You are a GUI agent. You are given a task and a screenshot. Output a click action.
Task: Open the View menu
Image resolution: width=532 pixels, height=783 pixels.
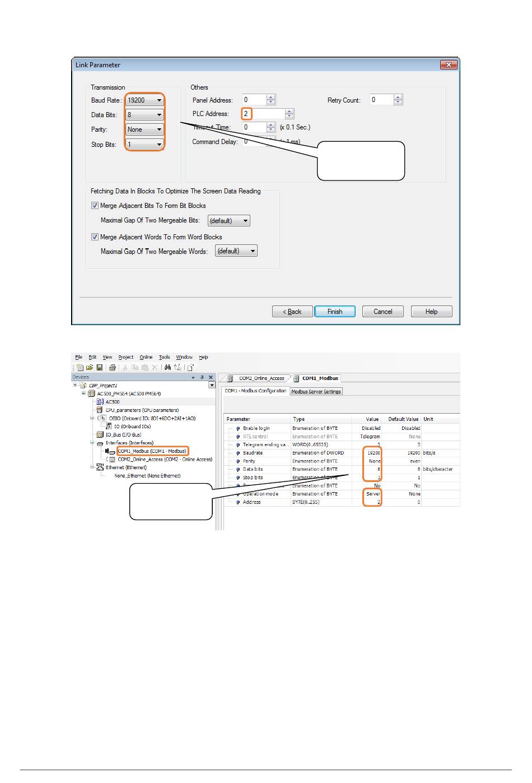[x=107, y=357]
